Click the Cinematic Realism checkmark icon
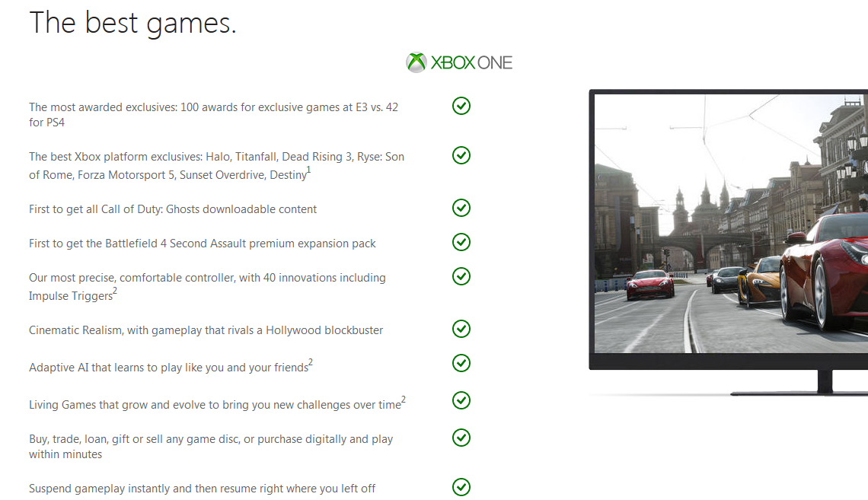Viewport: 868px width, 500px height. click(x=461, y=329)
